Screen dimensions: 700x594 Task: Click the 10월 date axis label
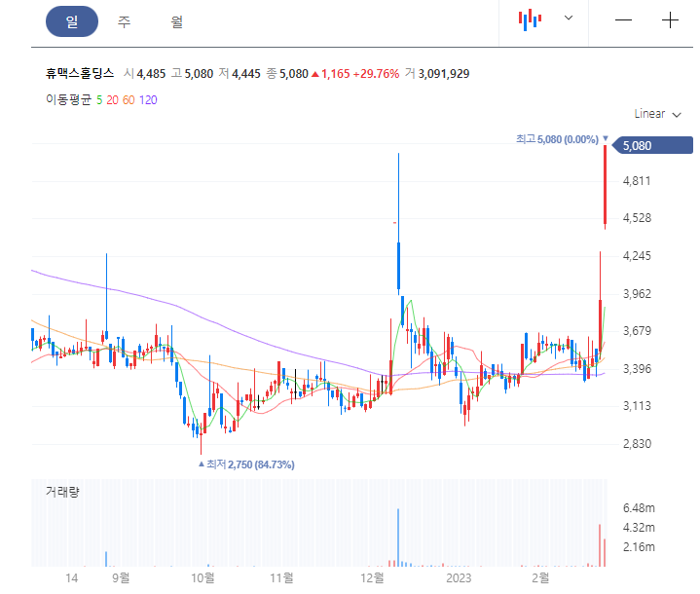tap(203, 577)
